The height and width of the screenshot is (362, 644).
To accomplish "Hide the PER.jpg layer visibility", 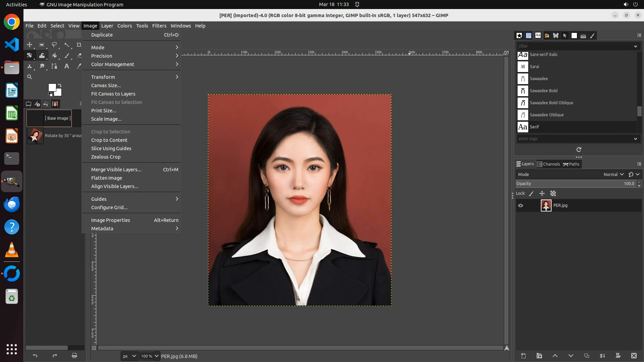I will [x=521, y=205].
